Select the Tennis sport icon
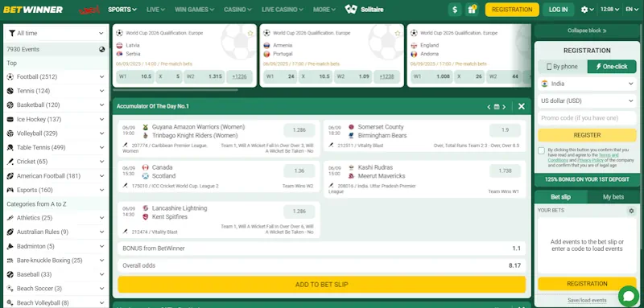 coord(10,91)
